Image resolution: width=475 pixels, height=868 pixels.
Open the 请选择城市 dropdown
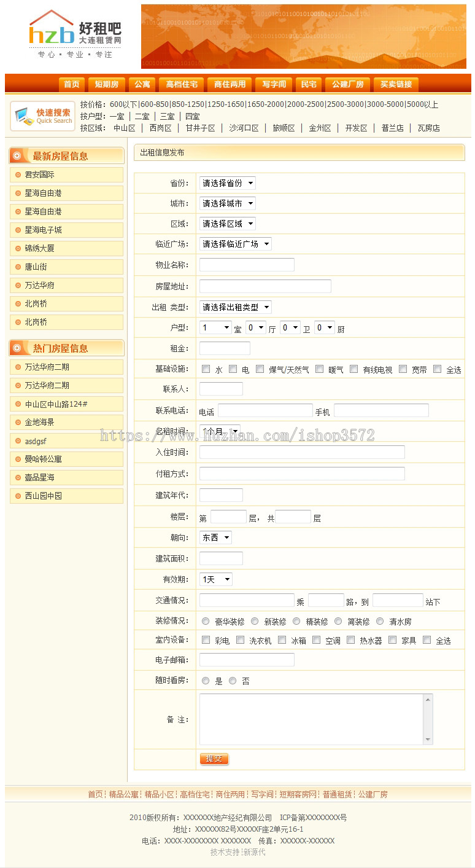tap(227, 203)
